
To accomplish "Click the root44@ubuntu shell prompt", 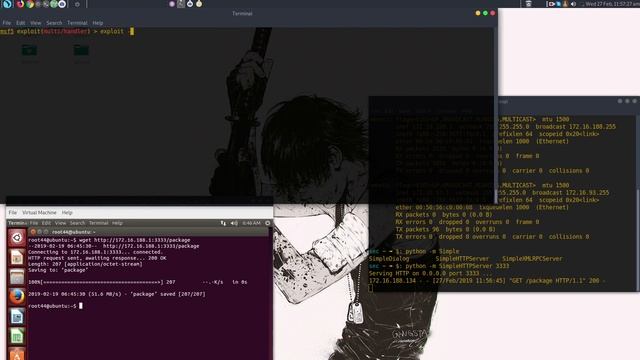I will (55, 306).
